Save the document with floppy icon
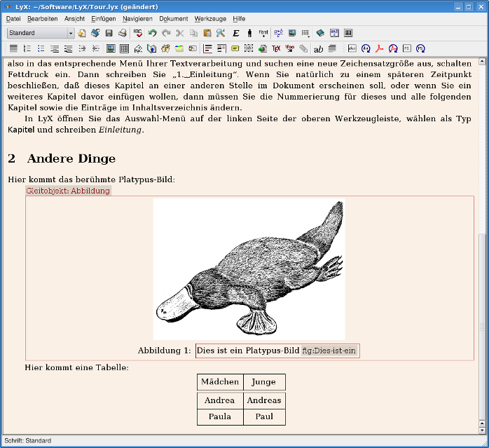Screen dimensions: 489x448 pyautogui.click(x=109, y=33)
